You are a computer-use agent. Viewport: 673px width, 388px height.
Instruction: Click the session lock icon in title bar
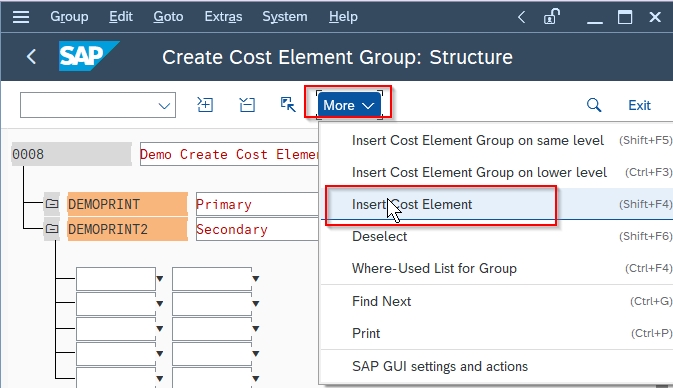pos(552,17)
